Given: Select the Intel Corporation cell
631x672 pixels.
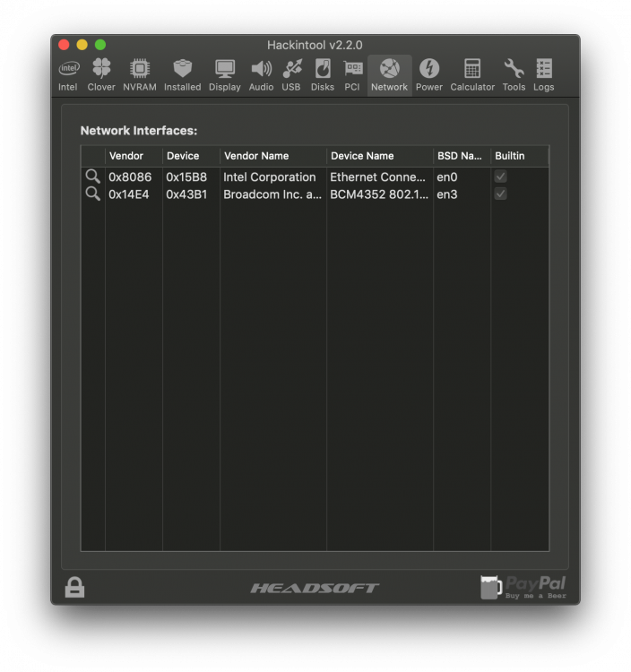Looking at the screenshot, I should point(270,177).
